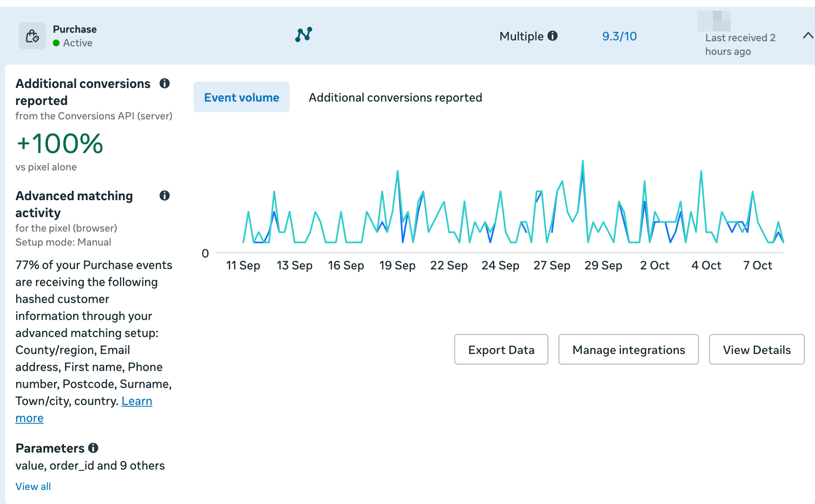Viewport: 815px width, 504px height.
Task: Switch to Event volume tab
Action: 242,97
